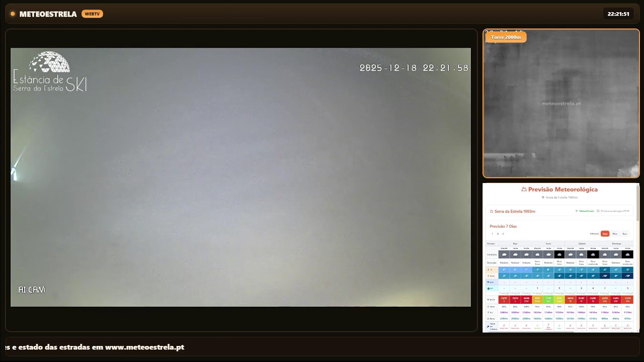Click the Serra da Estrela 1993m heading
This screenshot has height=362, width=644.
[x=515, y=211]
